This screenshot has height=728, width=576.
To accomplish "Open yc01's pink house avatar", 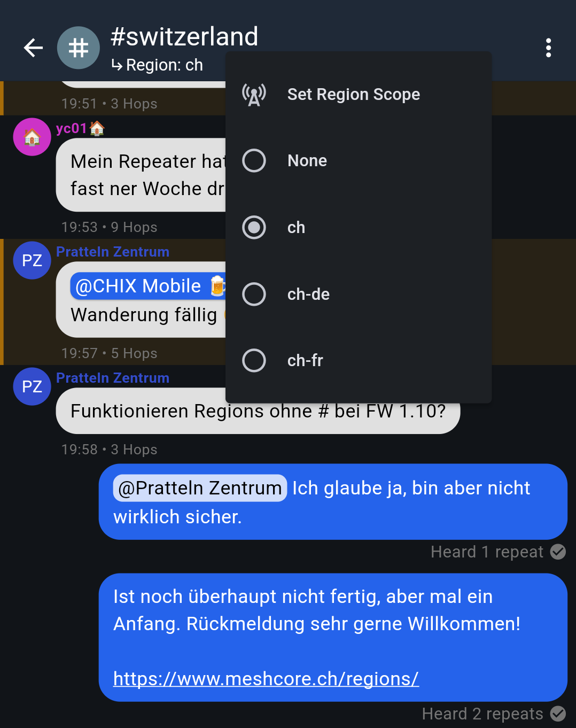I will 32,137.
